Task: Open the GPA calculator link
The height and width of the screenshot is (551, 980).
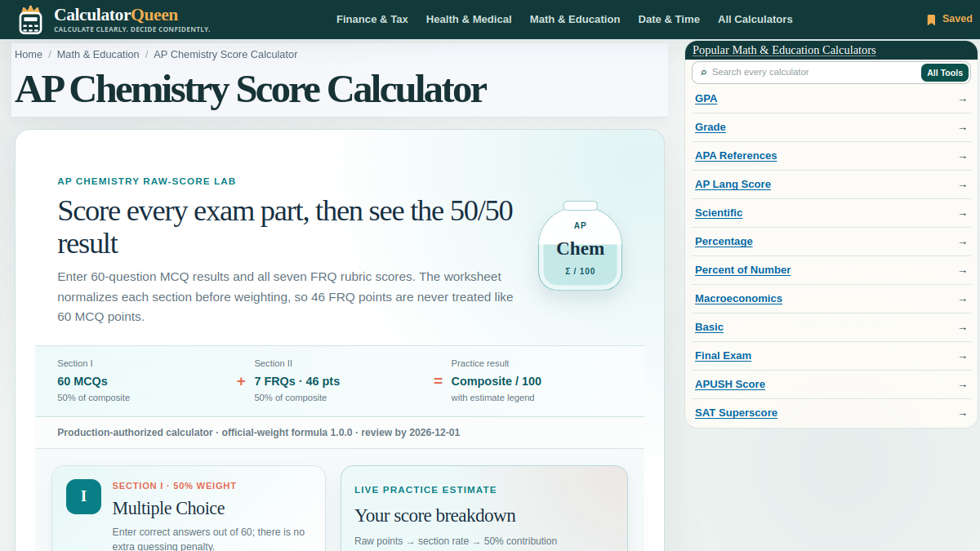Action: 706,99
